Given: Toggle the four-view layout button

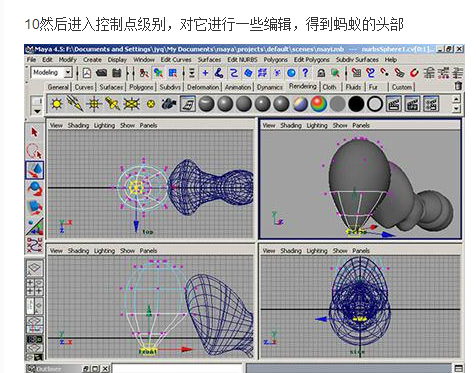Looking at the screenshot, I should click(x=34, y=287).
